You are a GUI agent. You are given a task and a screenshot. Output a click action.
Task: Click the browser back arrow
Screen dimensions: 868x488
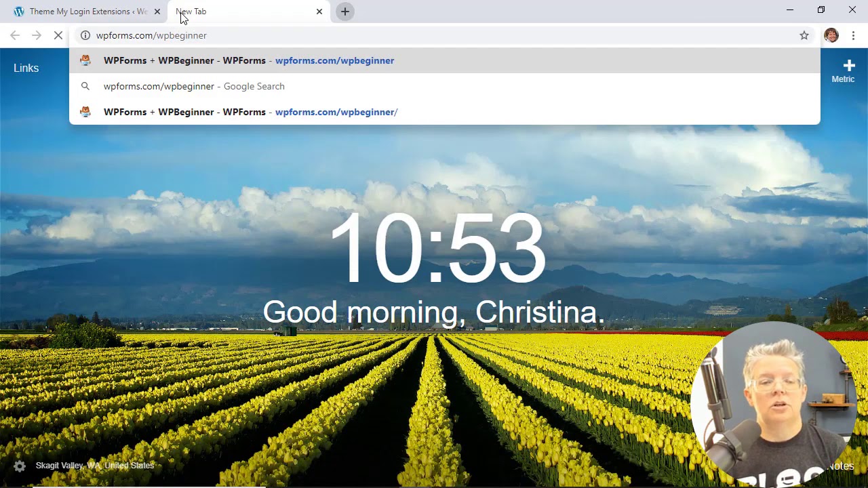(15, 35)
